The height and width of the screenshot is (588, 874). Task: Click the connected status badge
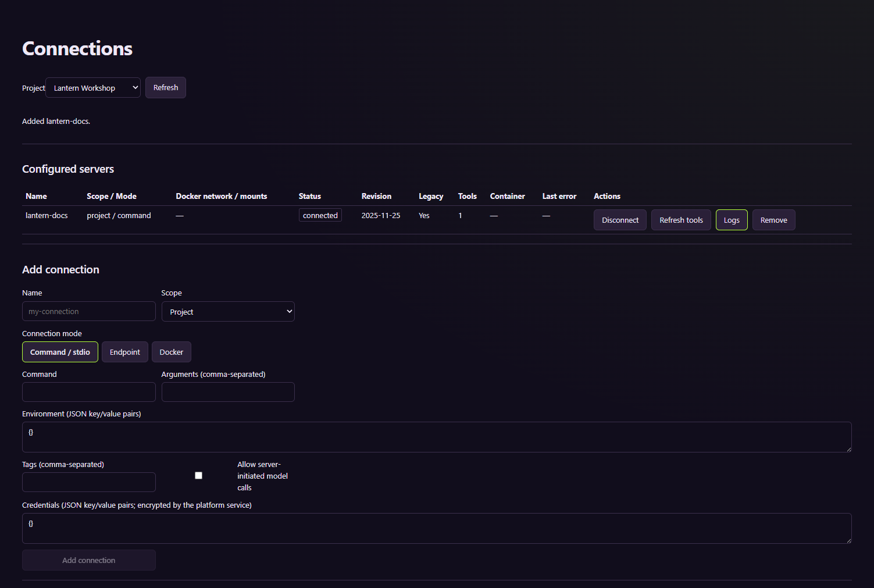pyautogui.click(x=320, y=215)
